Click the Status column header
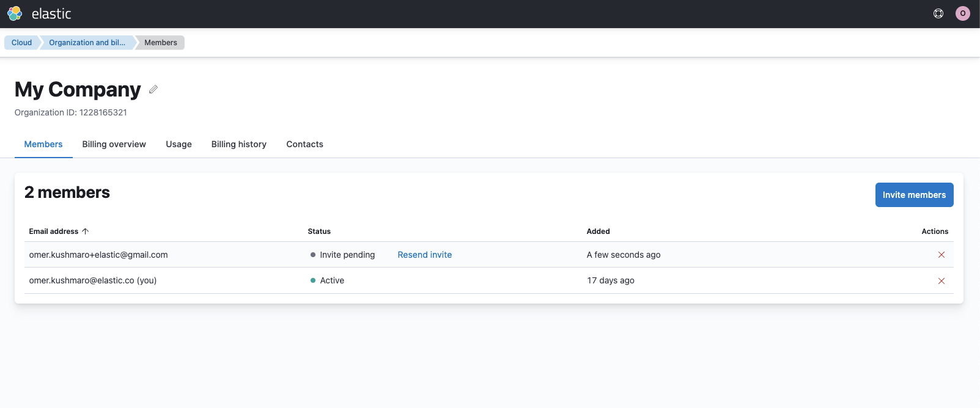This screenshot has height=408, width=980. (x=319, y=231)
